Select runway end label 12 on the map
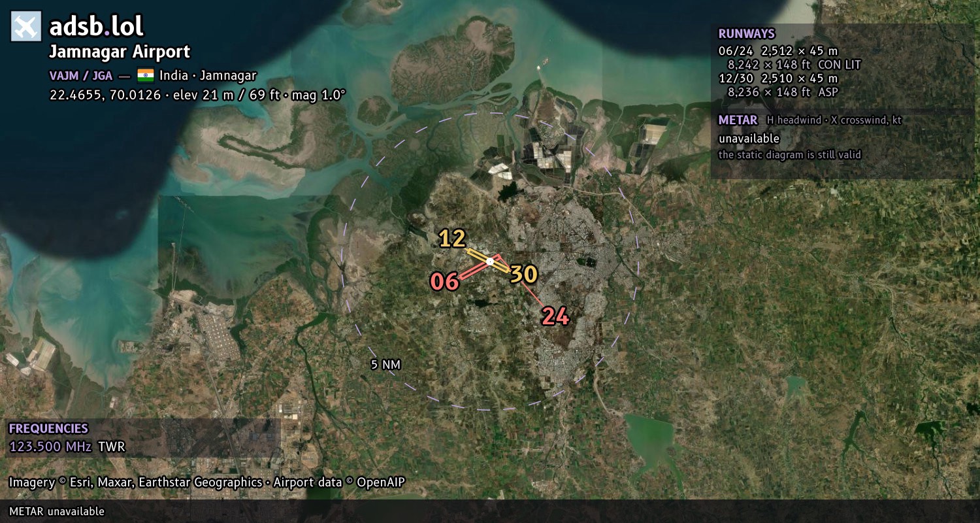This screenshot has width=980, height=523. pyautogui.click(x=452, y=239)
